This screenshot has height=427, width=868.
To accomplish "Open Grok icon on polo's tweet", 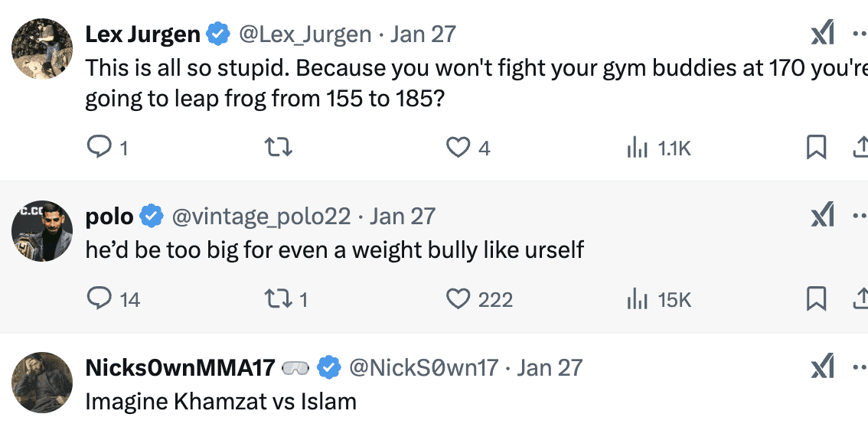I will coord(822,217).
